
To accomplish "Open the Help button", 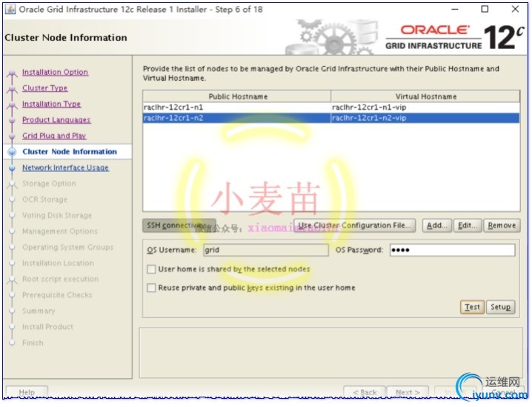I will 27,392.
